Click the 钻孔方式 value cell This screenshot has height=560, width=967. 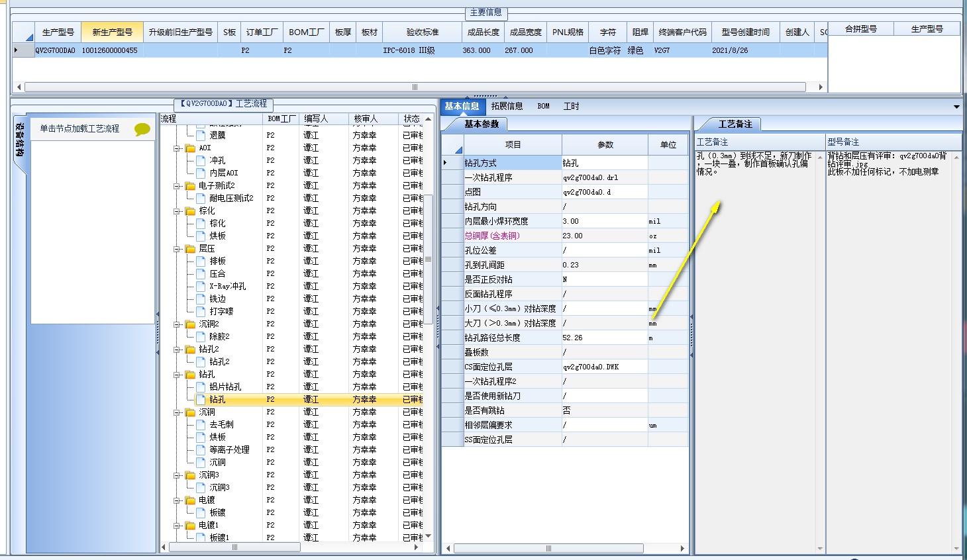click(605, 163)
